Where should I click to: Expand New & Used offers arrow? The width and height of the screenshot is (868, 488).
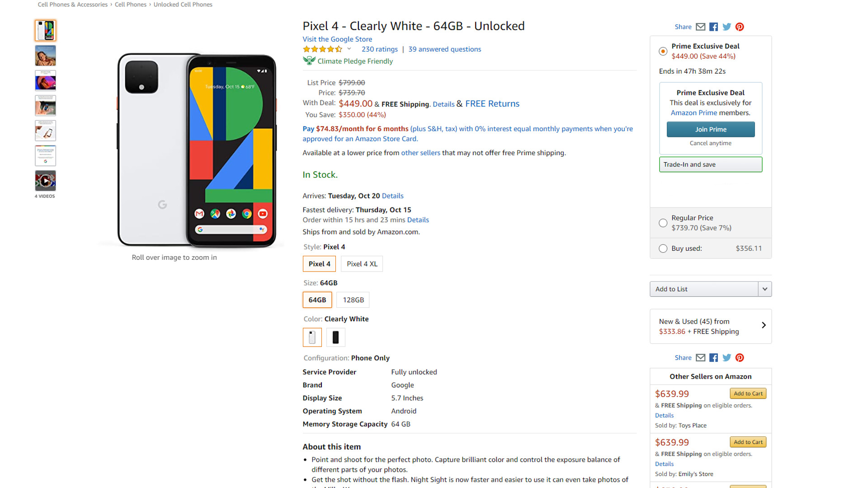point(764,325)
